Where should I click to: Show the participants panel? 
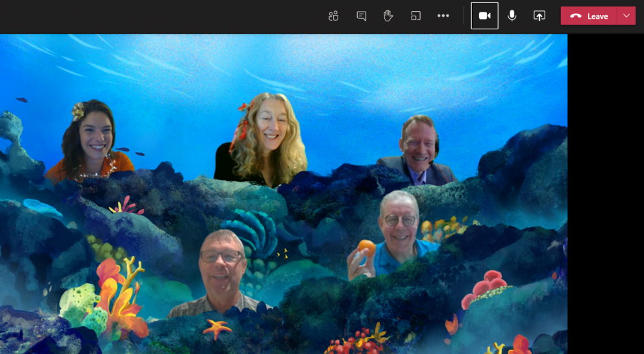[x=334, y=16]
